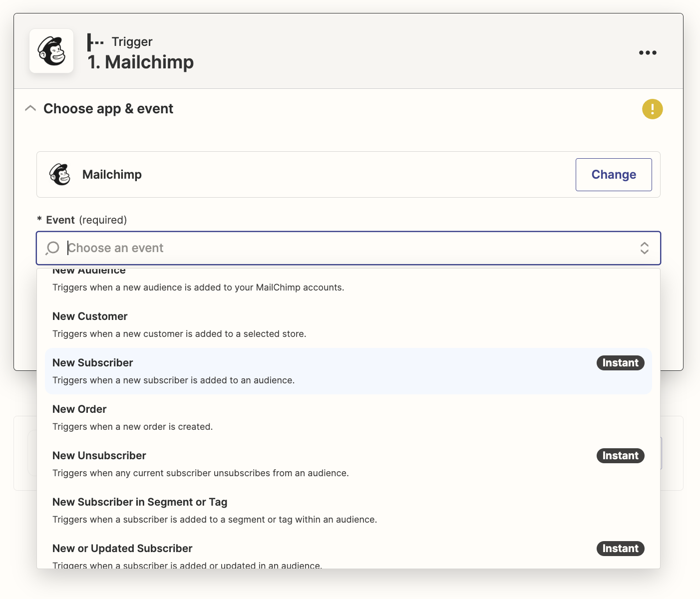The image size is (700, 599).
Task: Click Instant badge on New Unsubscriber
Action: (620, 456)
